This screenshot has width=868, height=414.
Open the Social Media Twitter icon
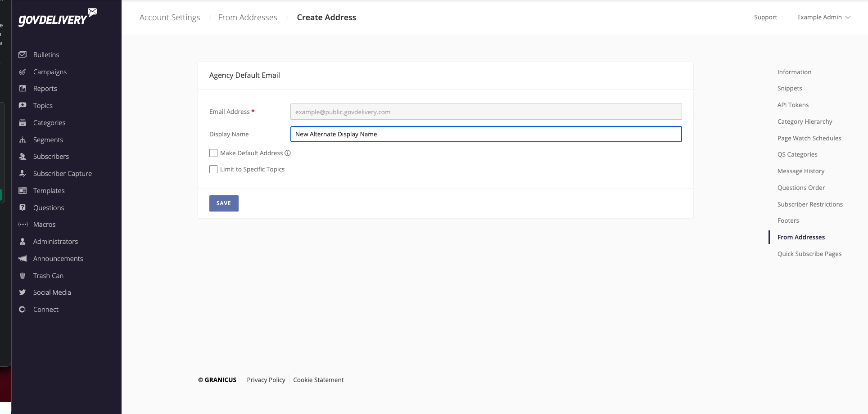pyautogui.click(x=23, y=292)
